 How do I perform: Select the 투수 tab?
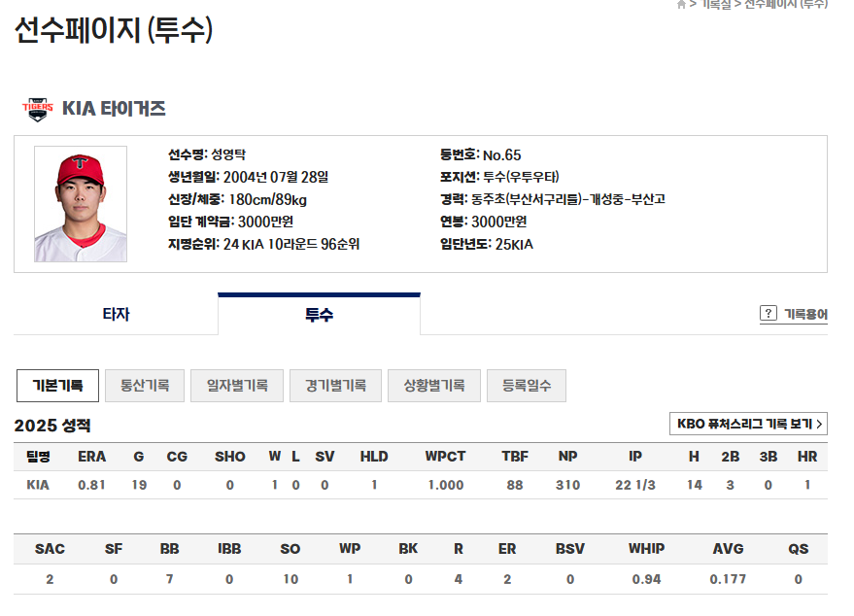point(320,316)
